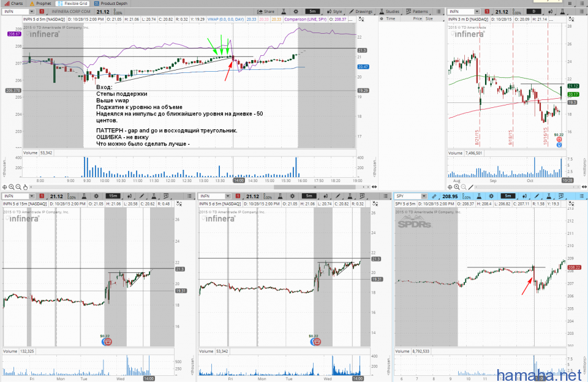The image size is (588, 382).
Task: Click Comparison (LINE, SPY) study label
Action: tap(305, 19)
